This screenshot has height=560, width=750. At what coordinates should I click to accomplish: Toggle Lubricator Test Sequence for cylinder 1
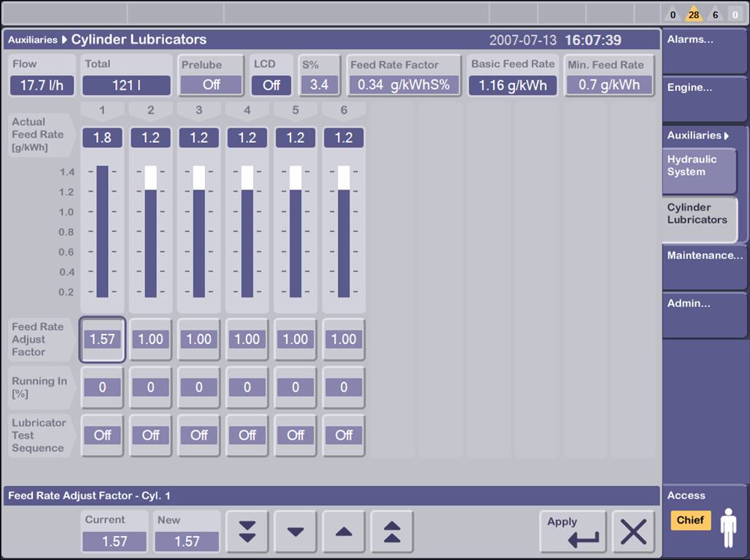pos(102,435)
